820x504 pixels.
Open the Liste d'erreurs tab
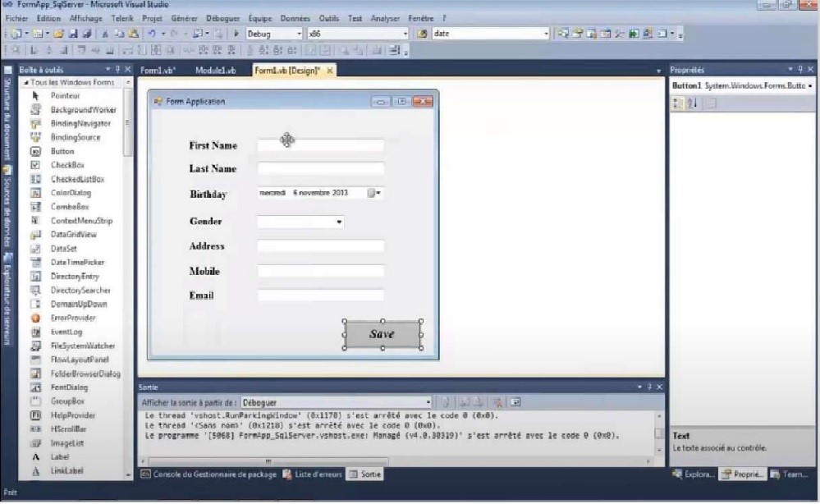311,474
